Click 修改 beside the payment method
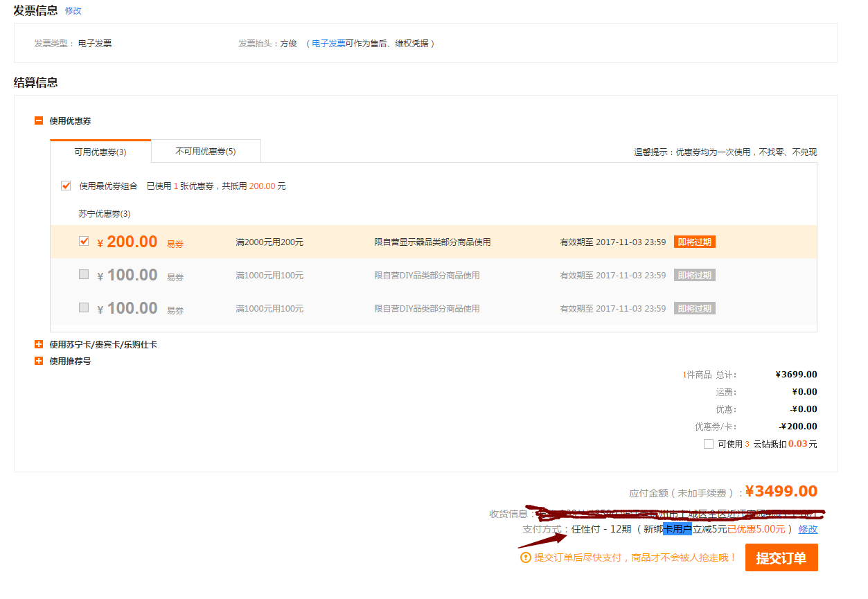Image resolution: width=868 pixels, height=599 pixels. point(808,529)
